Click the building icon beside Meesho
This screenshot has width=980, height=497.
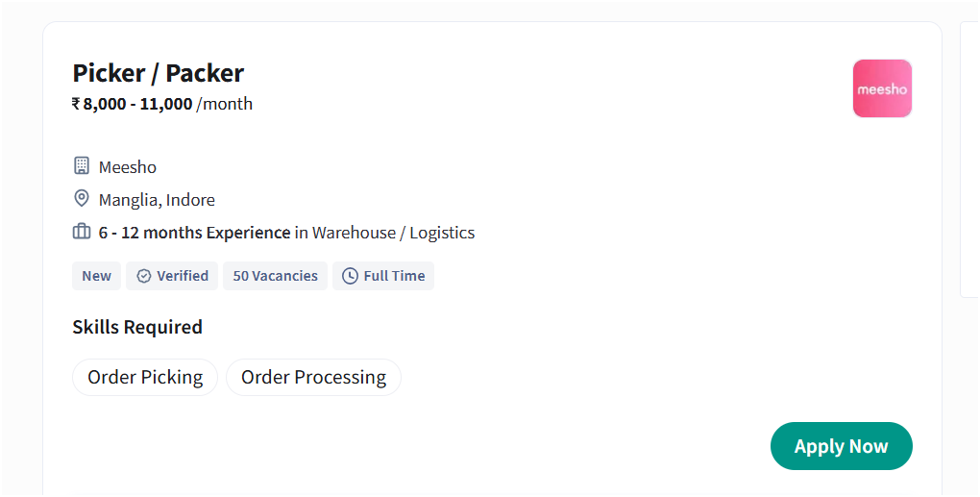[82, 166]
